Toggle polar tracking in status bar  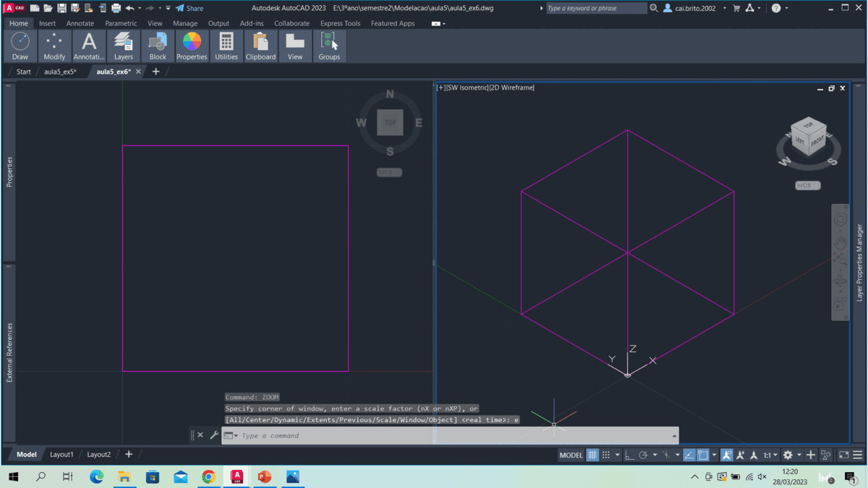click(x=643, y=455)
